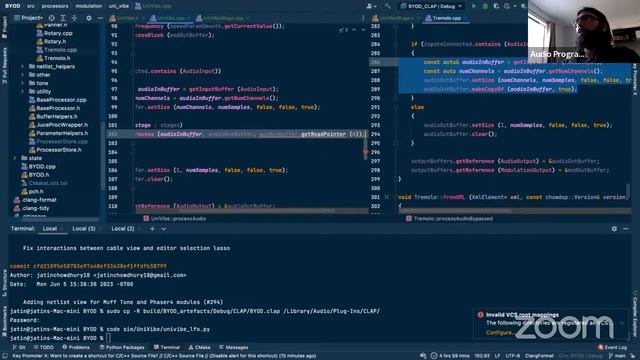Open the Problems tool window
Viewport: 640px width, 360px height.
pos(76,347)
